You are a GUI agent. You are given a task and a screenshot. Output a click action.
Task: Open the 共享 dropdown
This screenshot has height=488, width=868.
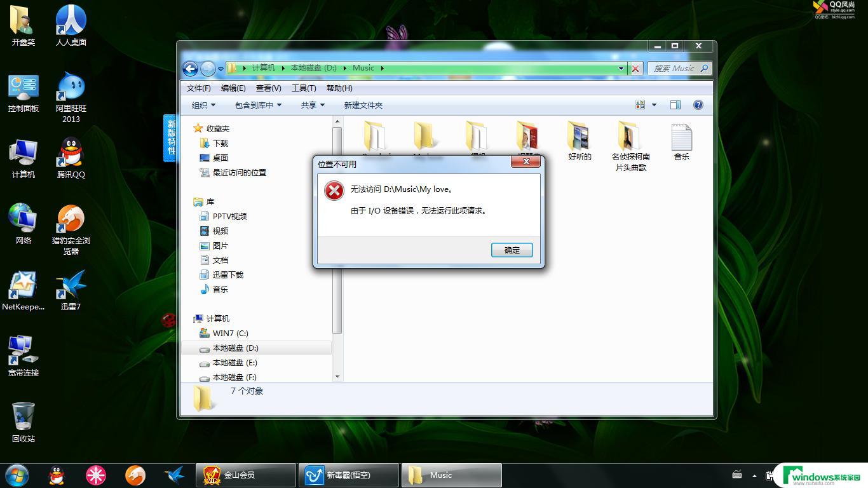point(313,105)
